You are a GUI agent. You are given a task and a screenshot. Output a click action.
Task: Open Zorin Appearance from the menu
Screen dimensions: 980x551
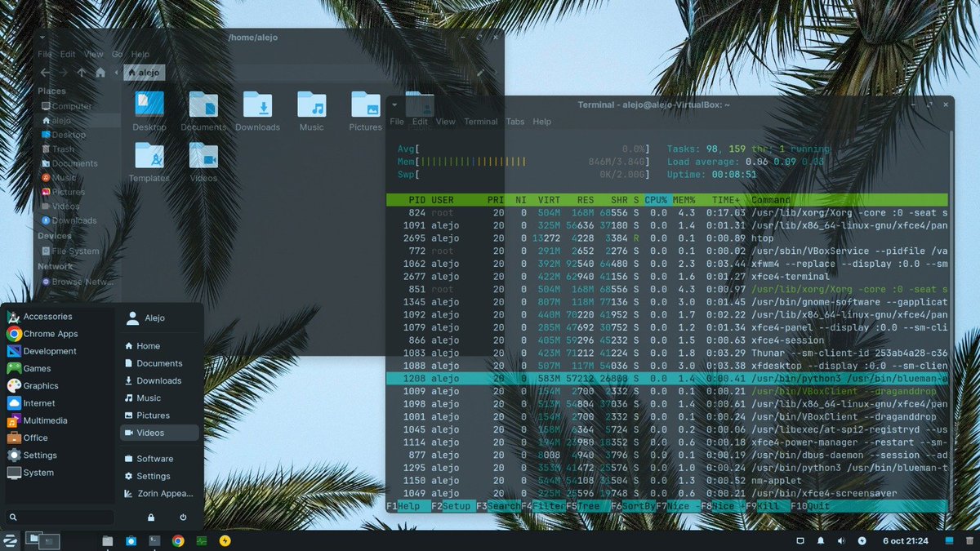point(160,493)
